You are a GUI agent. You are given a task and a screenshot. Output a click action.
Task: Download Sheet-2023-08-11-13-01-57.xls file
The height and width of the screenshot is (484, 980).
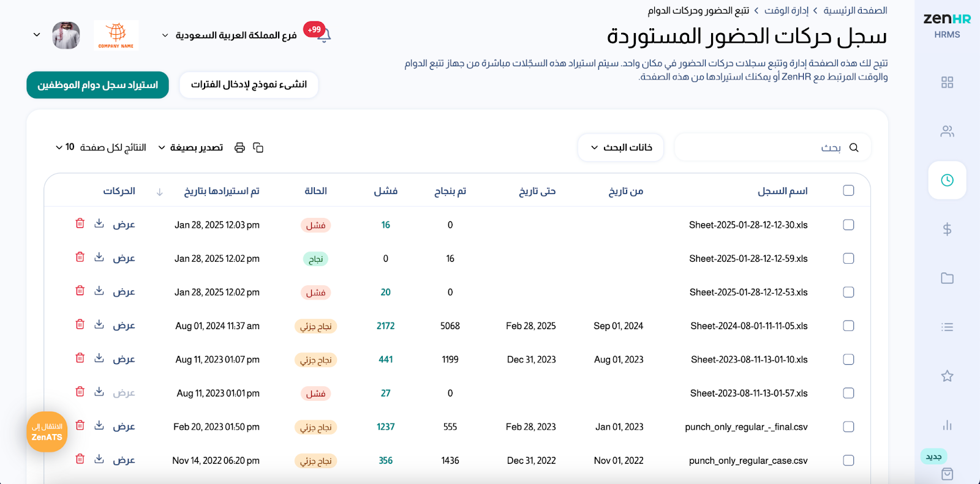(x=99, y=392)
